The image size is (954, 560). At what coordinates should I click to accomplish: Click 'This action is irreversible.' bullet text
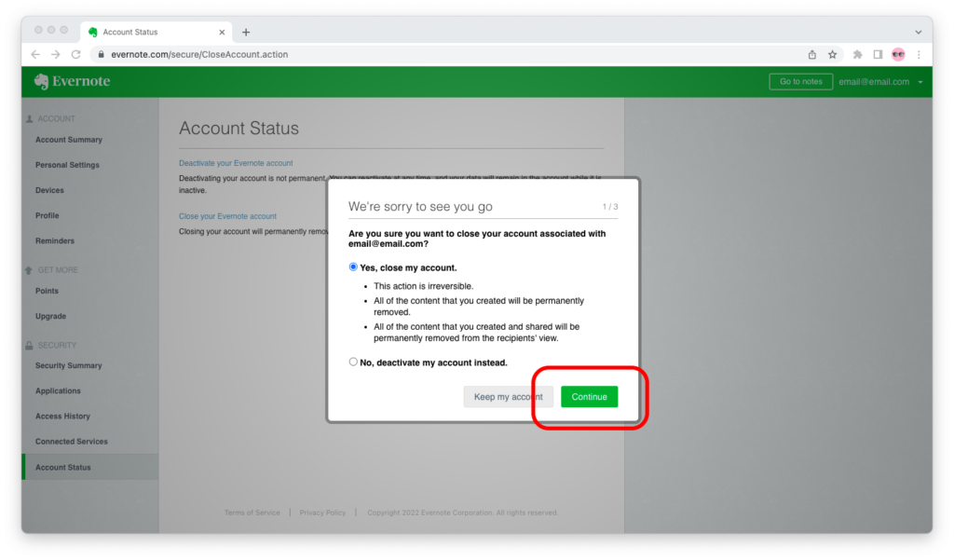coord(423,286)
